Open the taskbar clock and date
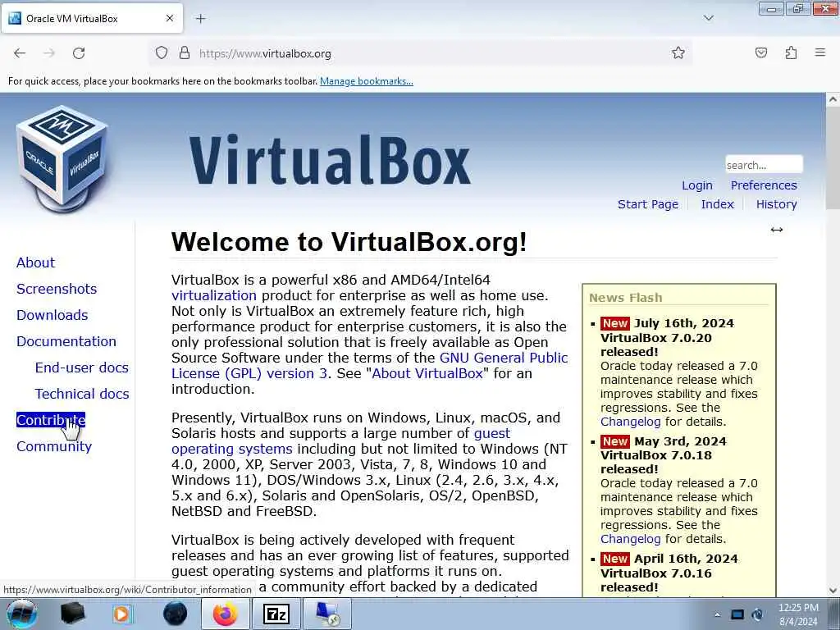 798,614
